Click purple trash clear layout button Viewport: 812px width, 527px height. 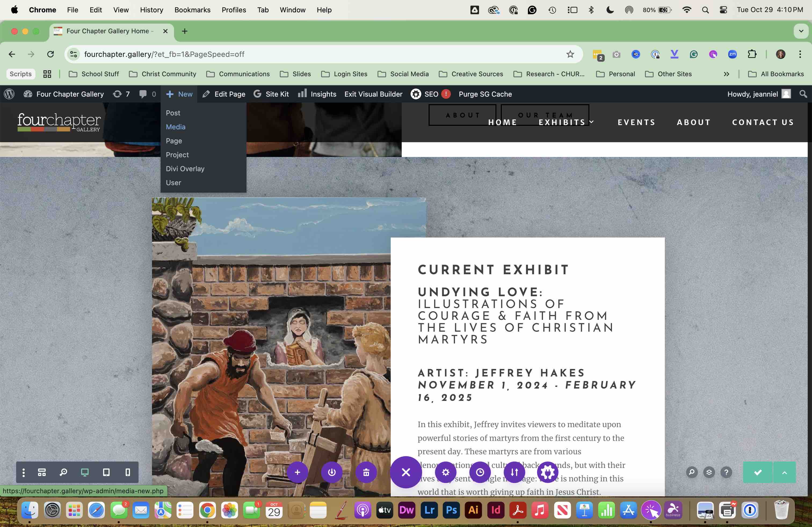[366, 473]
